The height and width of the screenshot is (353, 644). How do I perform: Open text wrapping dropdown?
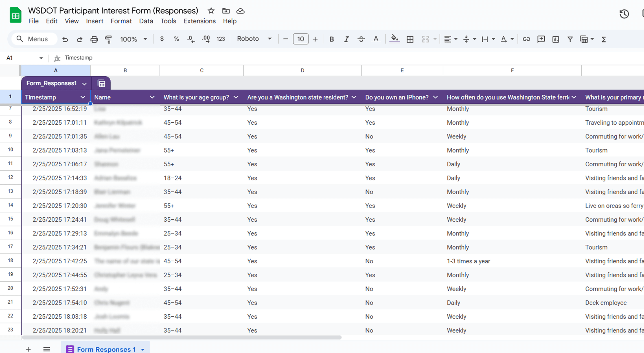point(488,39)
